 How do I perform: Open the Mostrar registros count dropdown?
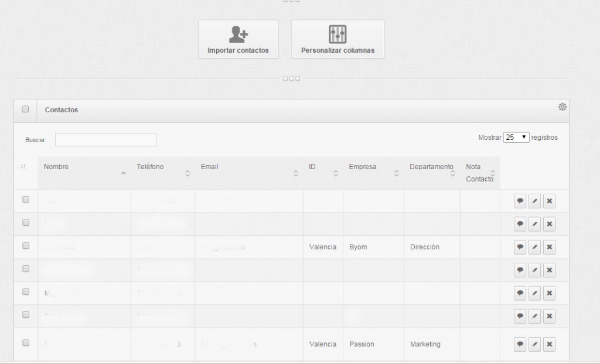[x=516, y=138]
